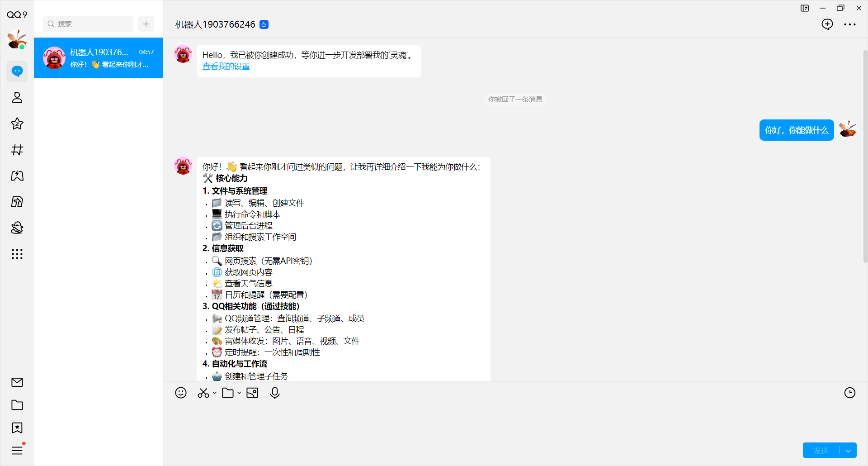Click the image send icon

(252, 393)
